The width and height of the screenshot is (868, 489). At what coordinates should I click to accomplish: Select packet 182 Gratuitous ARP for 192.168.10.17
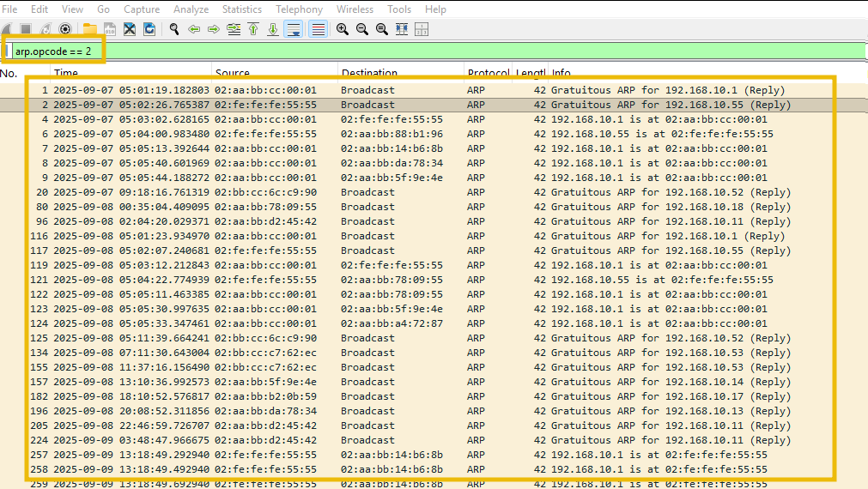pos(434,396)
